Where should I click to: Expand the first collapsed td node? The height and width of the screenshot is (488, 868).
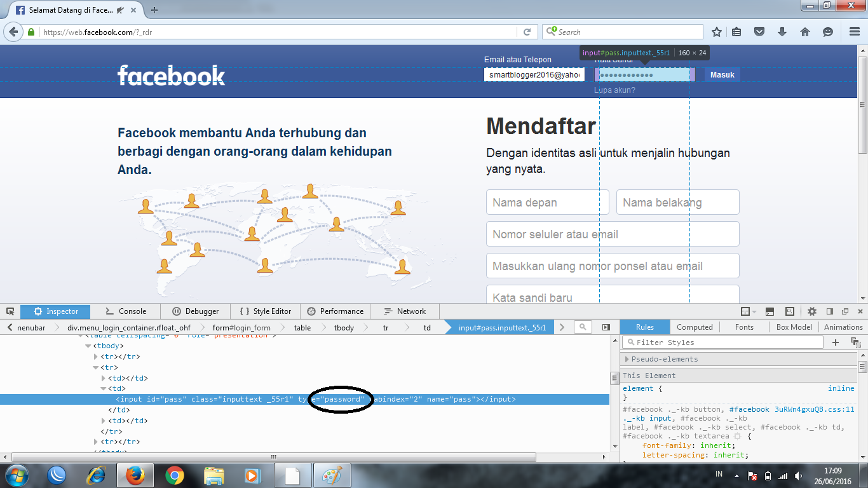pos(104,378)
